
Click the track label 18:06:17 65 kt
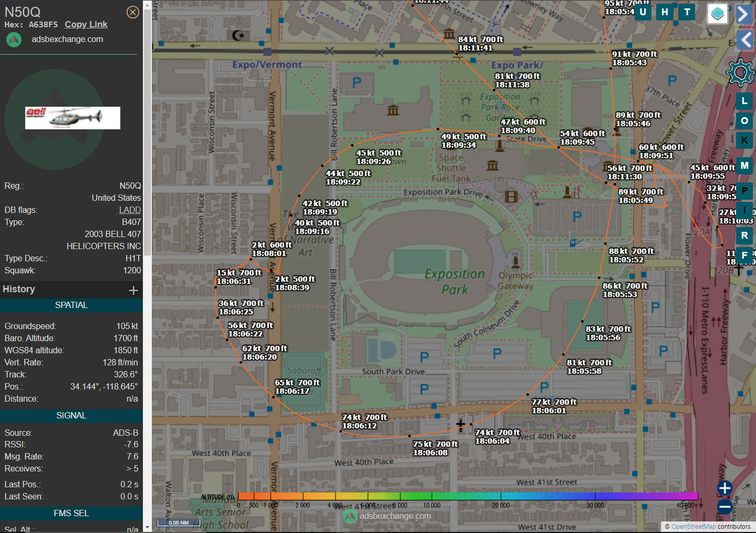[297, 387]
